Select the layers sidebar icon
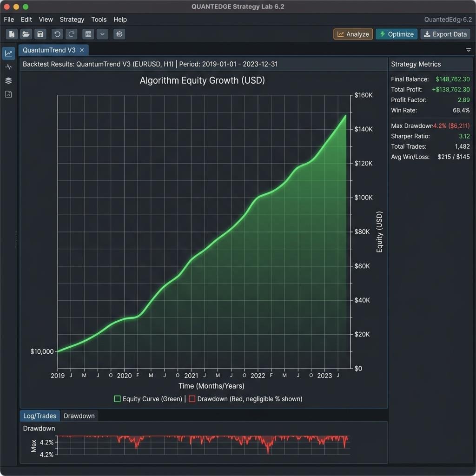The image size is (476, 476). click(8, 80)
